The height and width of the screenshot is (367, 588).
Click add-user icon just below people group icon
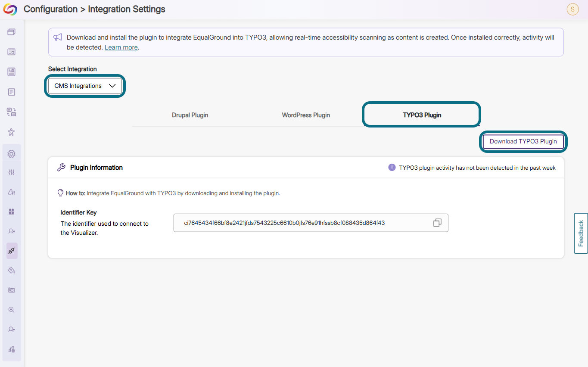[x=12, y=231]
